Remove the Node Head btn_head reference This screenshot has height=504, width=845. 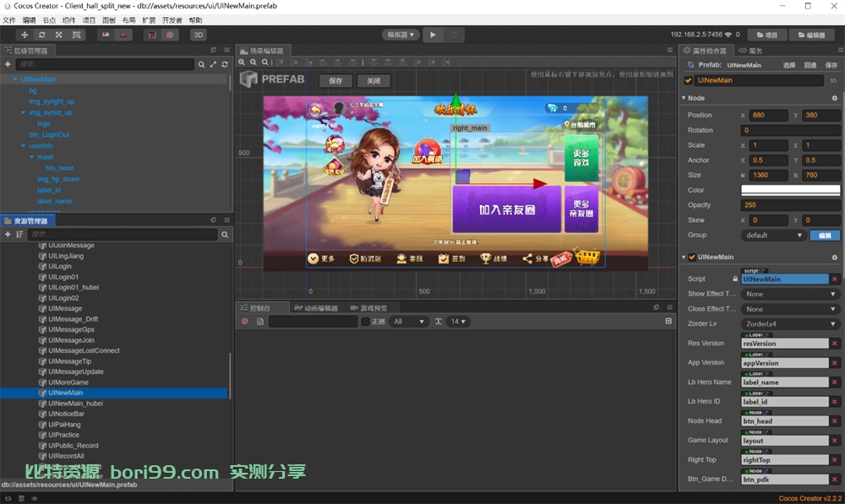(834, 421)
